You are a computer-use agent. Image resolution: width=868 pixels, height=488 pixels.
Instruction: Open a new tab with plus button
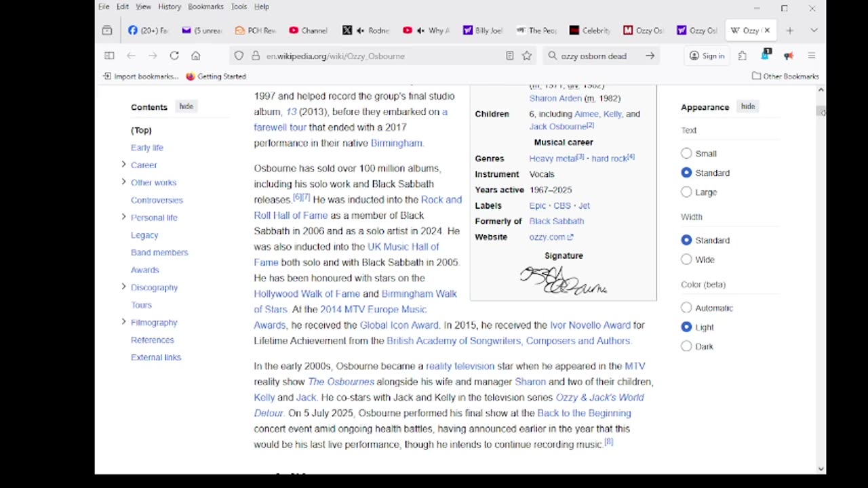click(x=789, y=30)
